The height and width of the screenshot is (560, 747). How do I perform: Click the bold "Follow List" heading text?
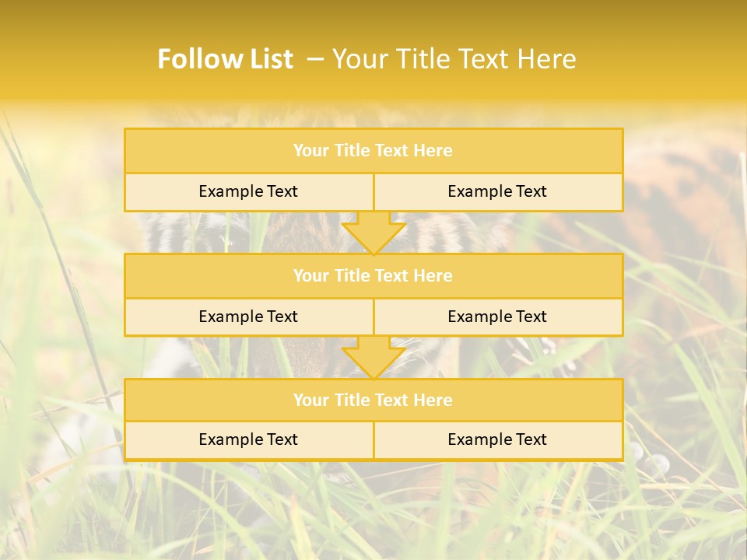pos(225,59)
